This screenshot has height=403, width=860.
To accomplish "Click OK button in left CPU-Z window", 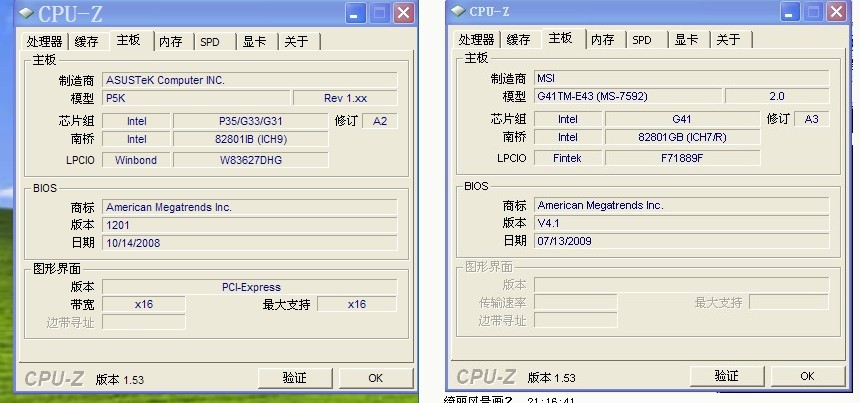I will coord(376,378).
